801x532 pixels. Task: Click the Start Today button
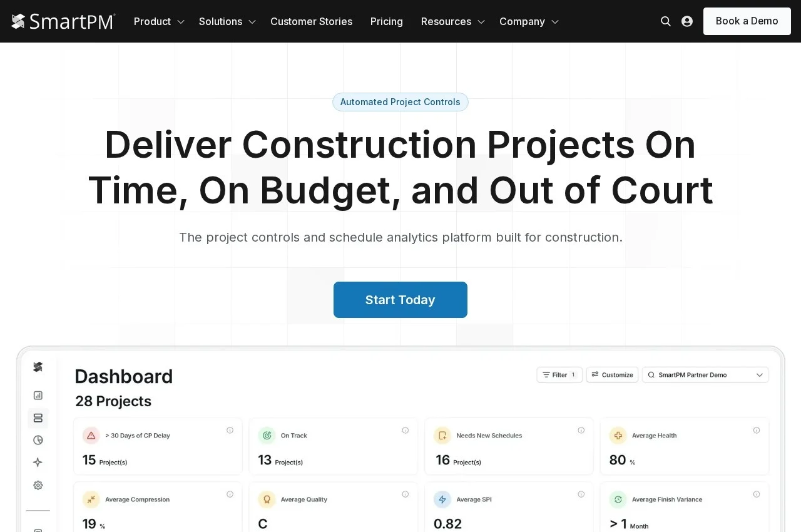click(x=400, y=300)
